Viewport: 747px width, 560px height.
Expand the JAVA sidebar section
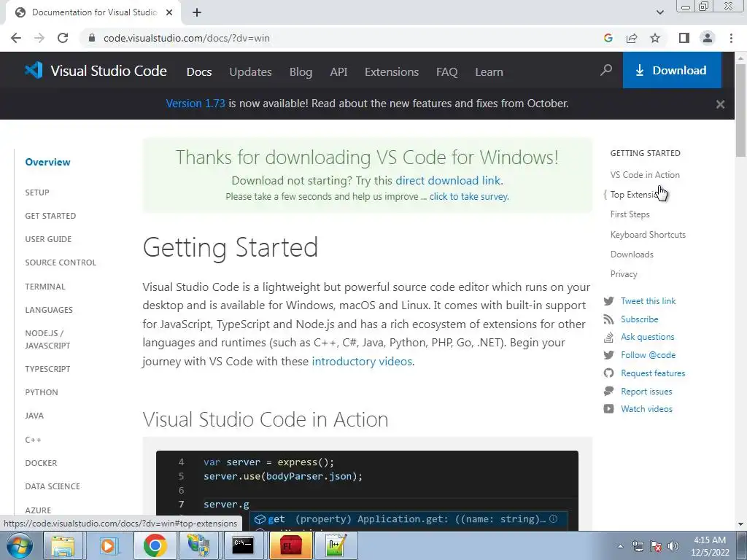(x=34, y=416)
